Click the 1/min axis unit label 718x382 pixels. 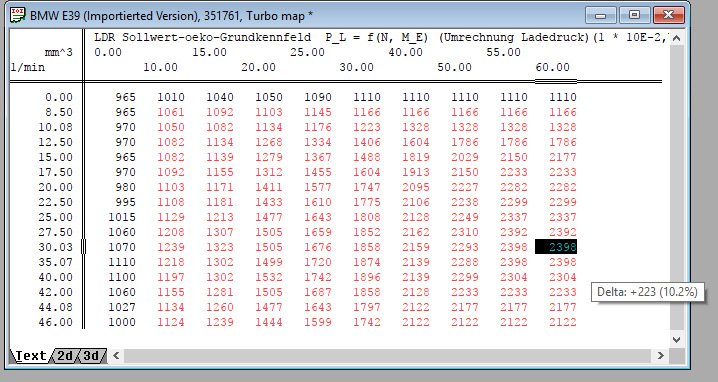click(x=27, y=67)
